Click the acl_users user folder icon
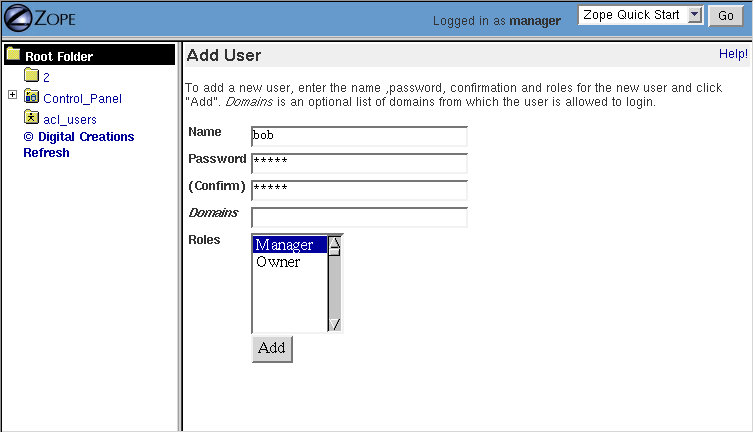The width and height of the screenshot is (754, 432). coord(31,118)
